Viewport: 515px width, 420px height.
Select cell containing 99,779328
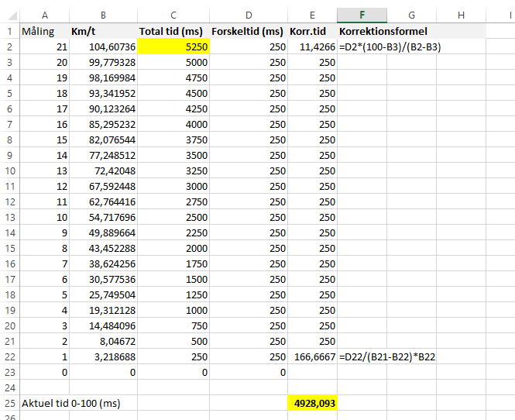103,62
